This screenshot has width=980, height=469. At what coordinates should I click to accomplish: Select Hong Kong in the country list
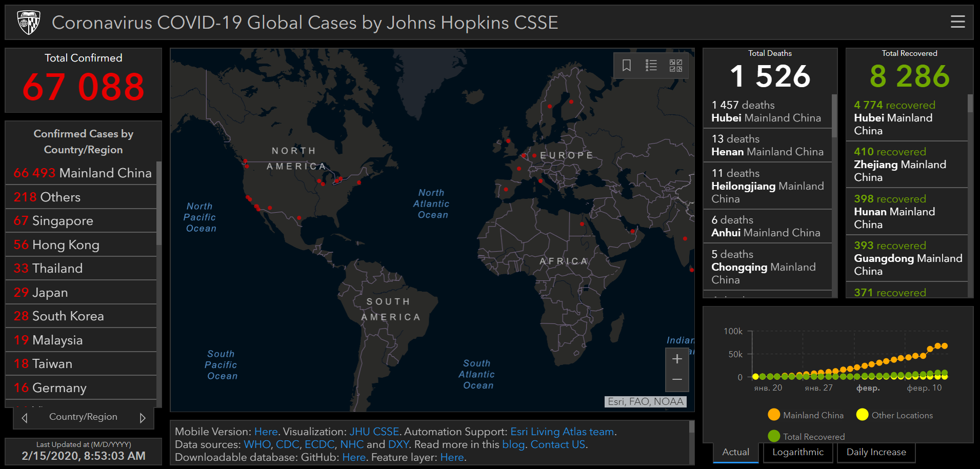click(x=81, y=245)
